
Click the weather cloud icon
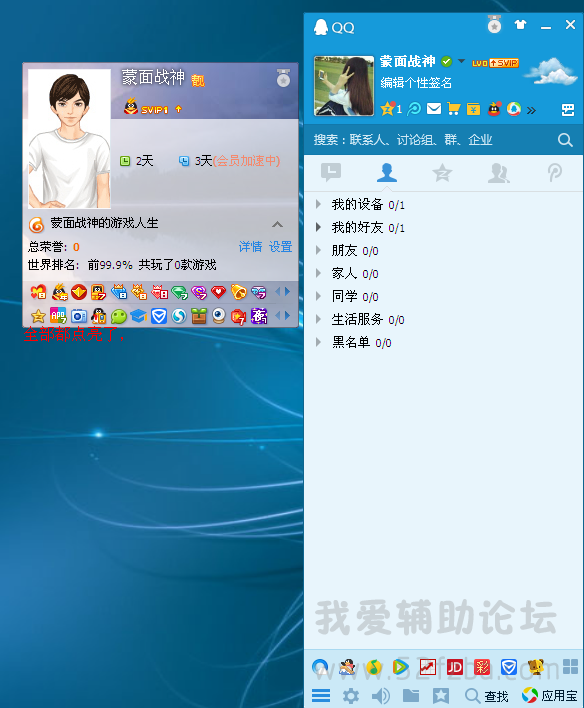tap(552, 72)
